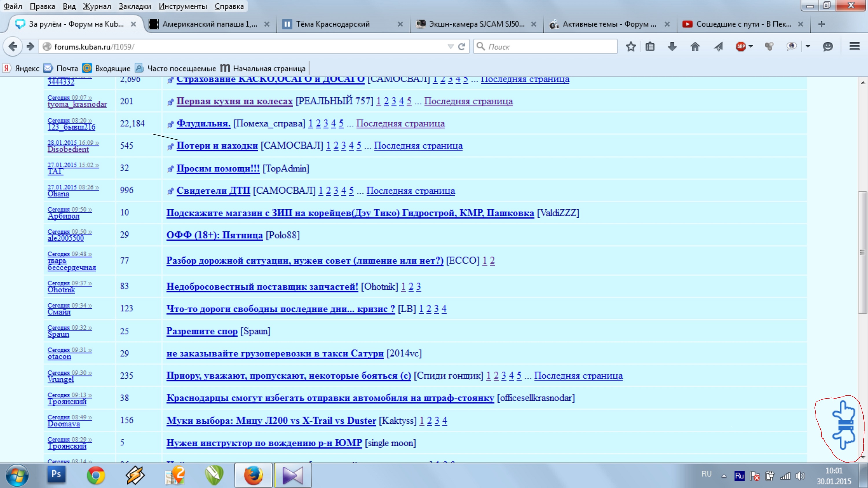Open the Закладки menu
Viewport: 868px width, 488px height.
tap(135, 6)
